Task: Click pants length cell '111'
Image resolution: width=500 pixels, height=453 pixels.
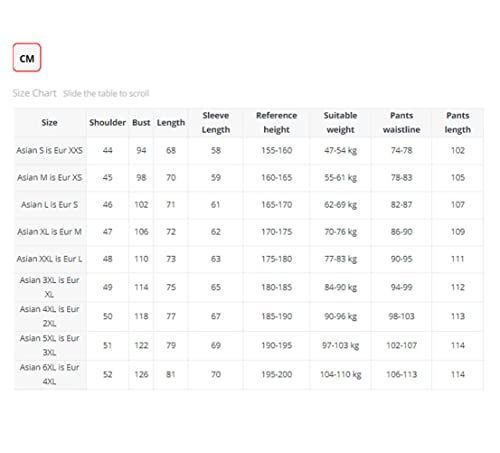Action: point(458,259)
